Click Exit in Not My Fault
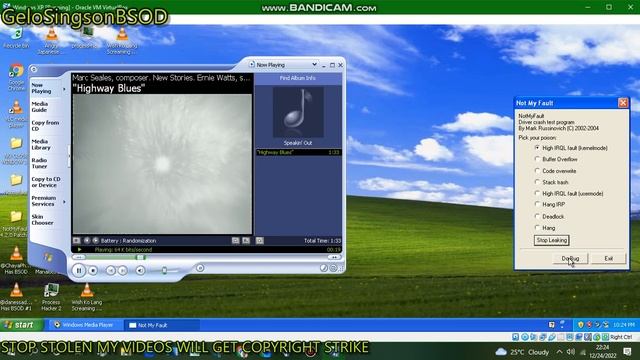Viewport: 640px width, 360px height. (608, 258)
